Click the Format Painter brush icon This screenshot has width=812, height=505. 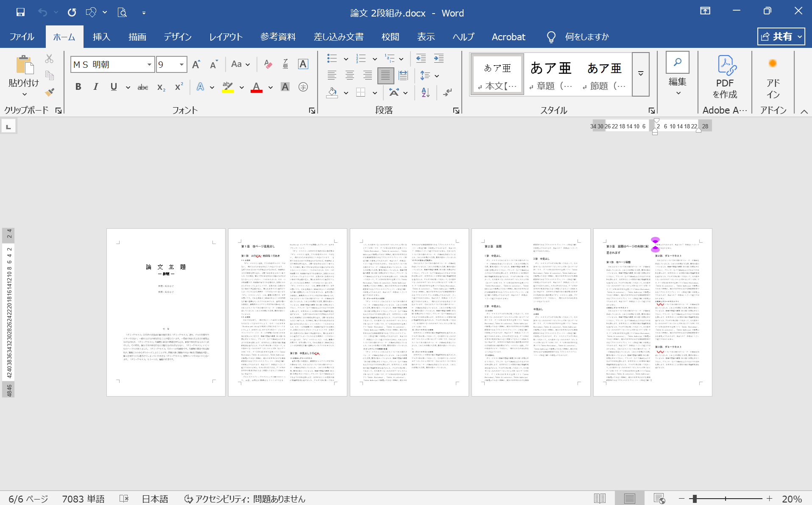pyautogui.click(x=50, y=92)
